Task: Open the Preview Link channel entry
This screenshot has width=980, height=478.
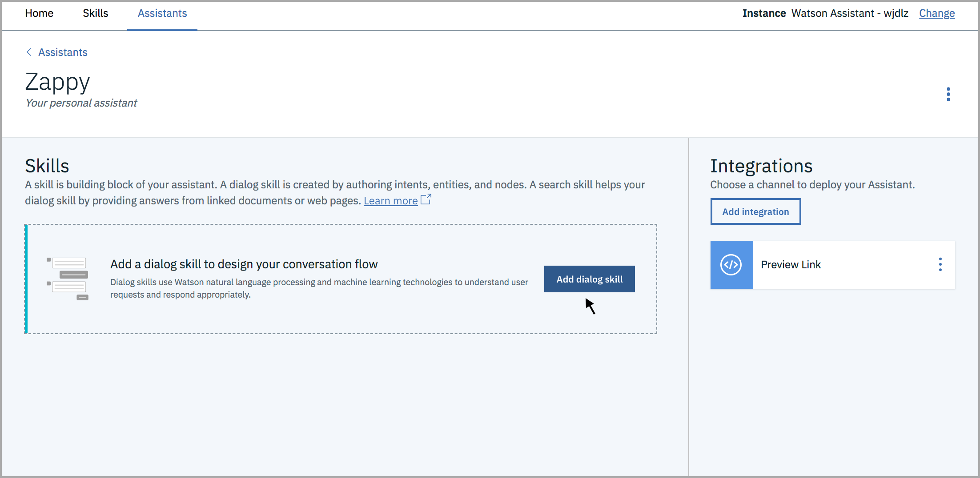Action: 831,264
